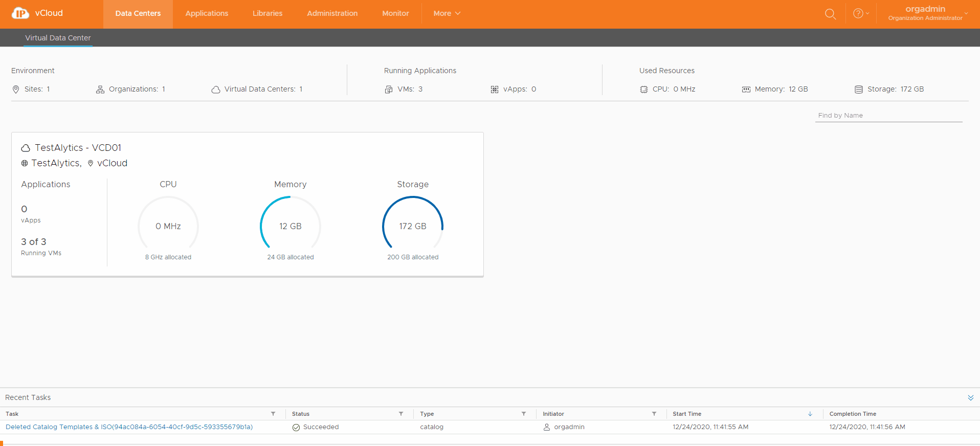Viewport: 980px width, 446px height.
Task: Click the vCloud logo icon
Action: click(20, 13)
